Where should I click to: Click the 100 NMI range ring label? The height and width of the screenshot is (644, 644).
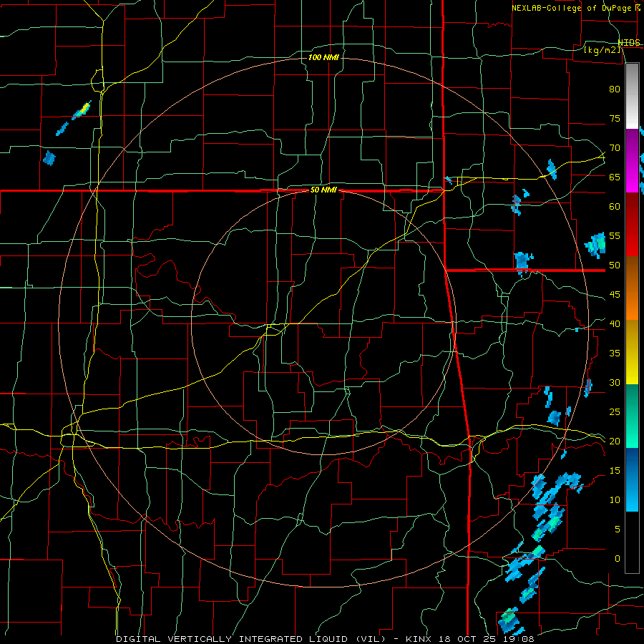[x=323, y=57]
